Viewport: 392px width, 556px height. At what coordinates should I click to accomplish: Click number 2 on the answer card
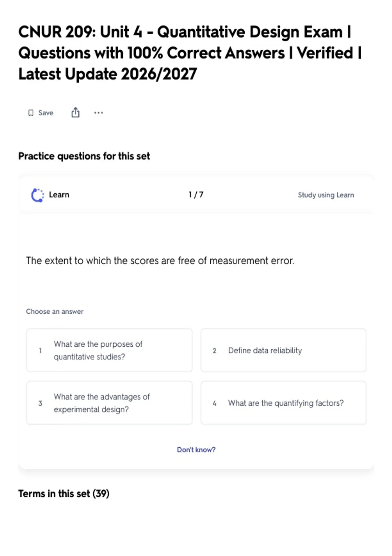click(x=214, y=351)
